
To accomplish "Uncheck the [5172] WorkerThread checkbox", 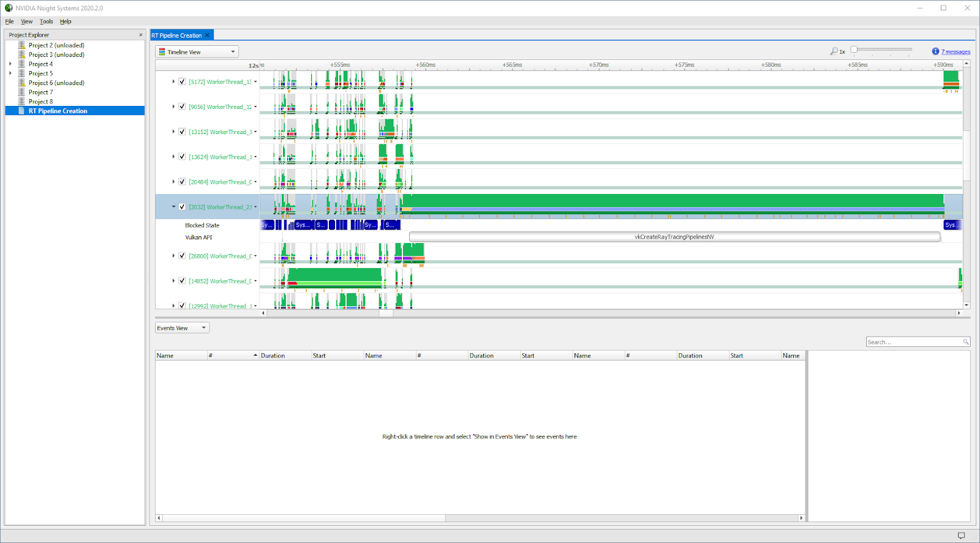I will tap(182, 81).
